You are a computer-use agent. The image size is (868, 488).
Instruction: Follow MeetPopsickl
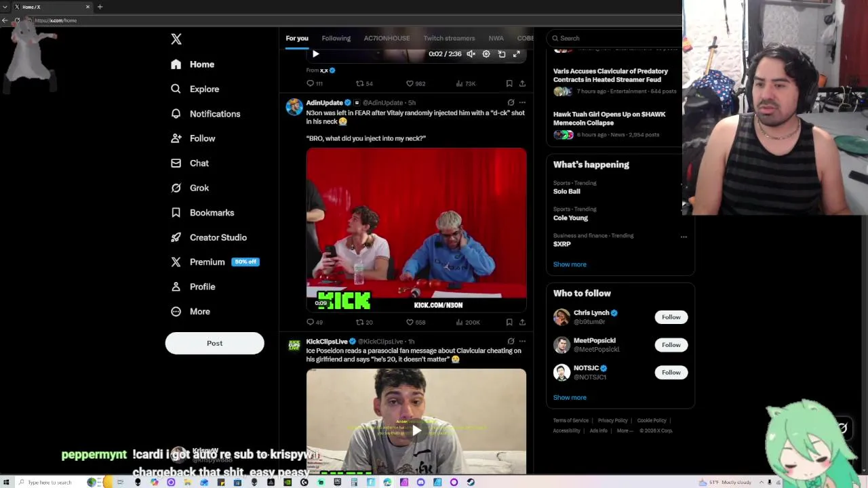point(671,345)
